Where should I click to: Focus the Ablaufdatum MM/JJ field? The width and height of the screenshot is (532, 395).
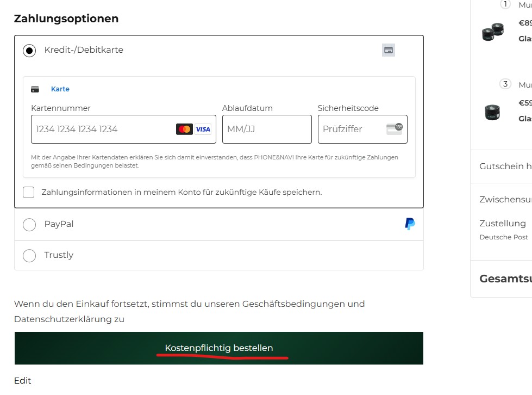coord(266,129)
